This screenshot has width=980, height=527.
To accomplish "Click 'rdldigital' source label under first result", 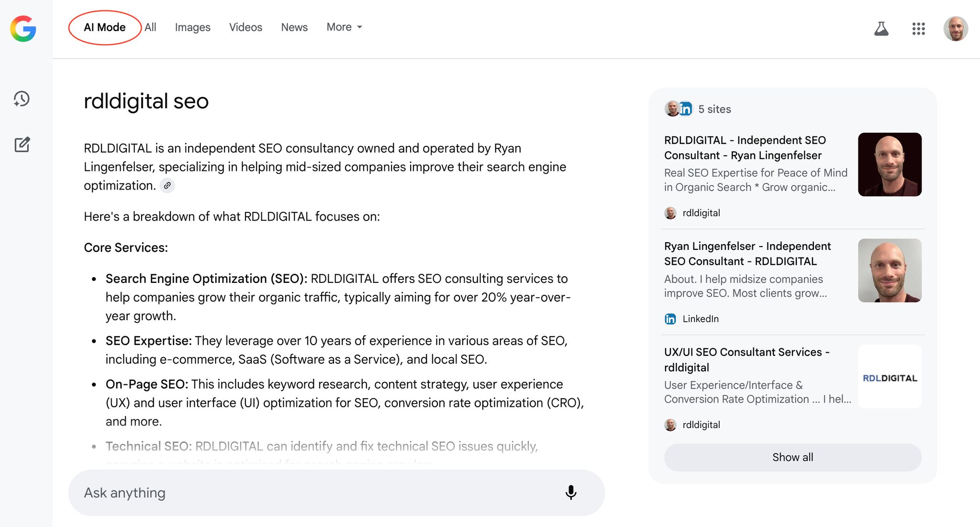I will [701, 213].
